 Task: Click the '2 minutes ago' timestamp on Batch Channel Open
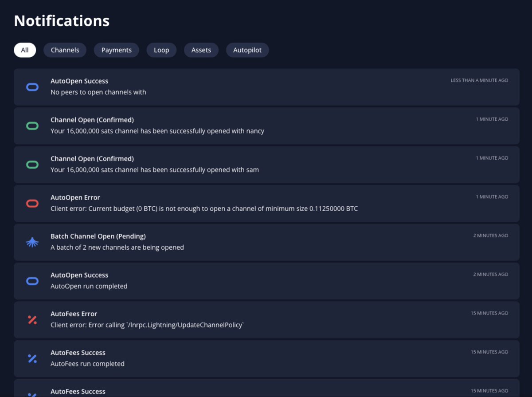pos(491,236)
